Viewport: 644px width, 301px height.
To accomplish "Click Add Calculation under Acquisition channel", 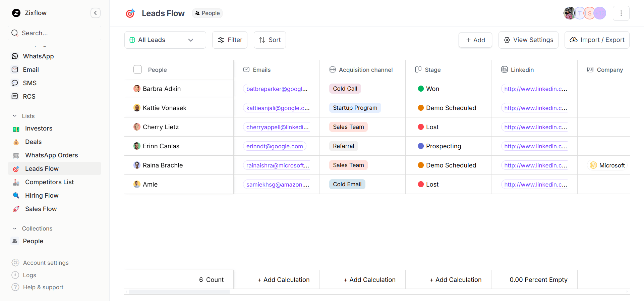I will [x=370, y=280].
